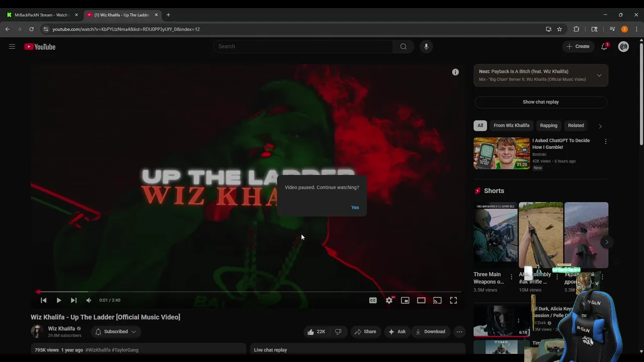Download the video
Viewport: 644px width, 362px height.
[430, 332]
